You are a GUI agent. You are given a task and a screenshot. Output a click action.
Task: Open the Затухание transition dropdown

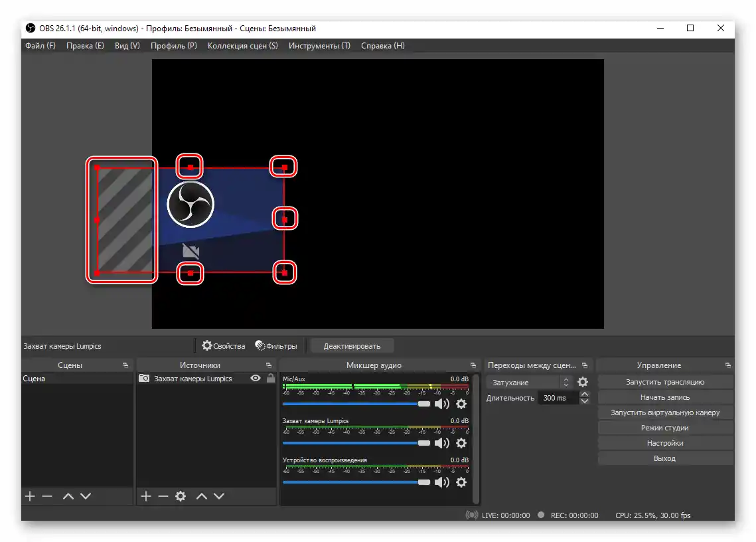click(530, 382)
